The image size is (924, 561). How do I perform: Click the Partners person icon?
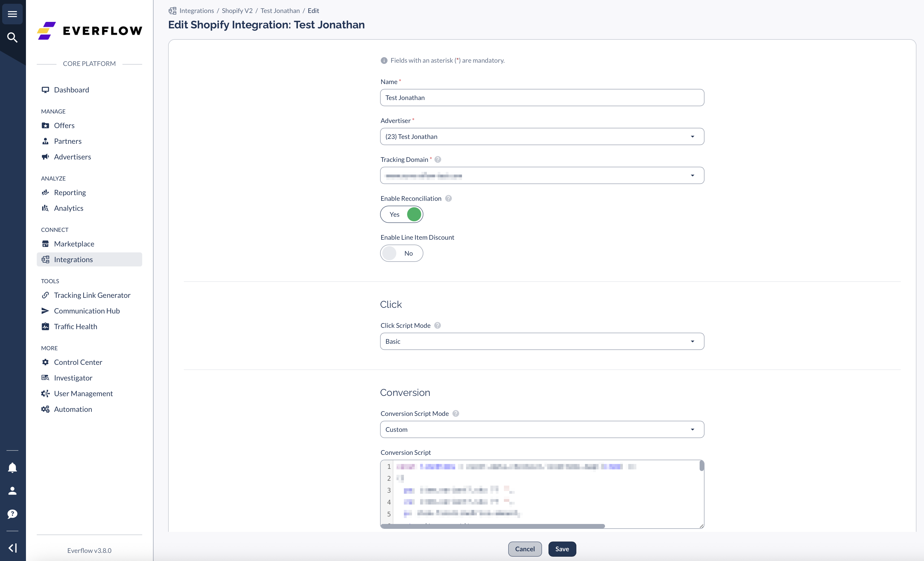click(45, 141)
